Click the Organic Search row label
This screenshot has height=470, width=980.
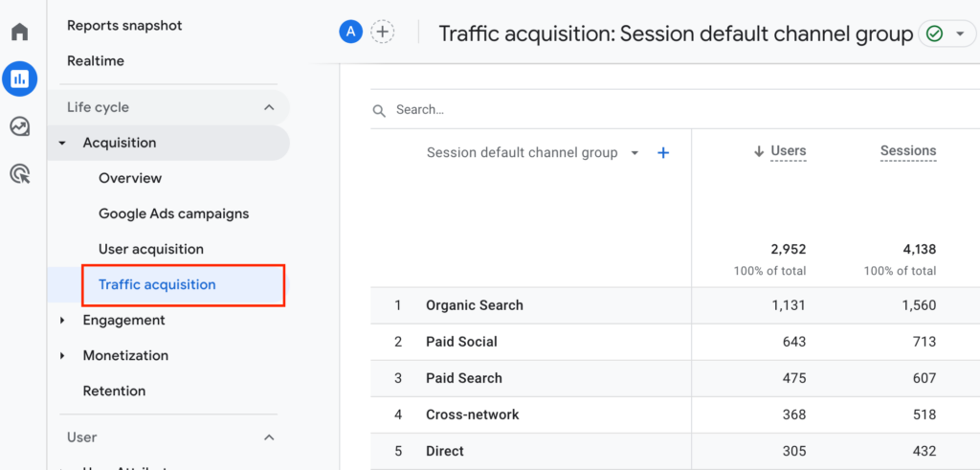point(475,305)
